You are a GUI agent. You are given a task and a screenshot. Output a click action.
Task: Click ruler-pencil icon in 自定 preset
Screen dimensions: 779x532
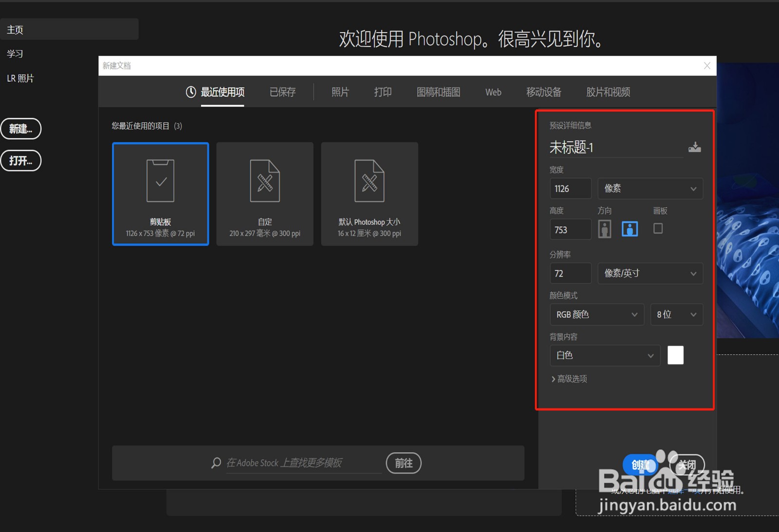[265, 181]
